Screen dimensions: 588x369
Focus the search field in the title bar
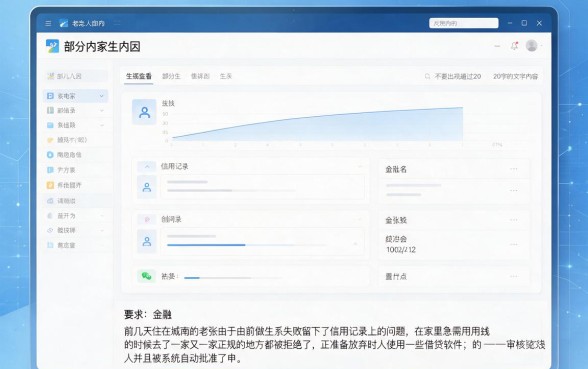(x=464, y=23)
